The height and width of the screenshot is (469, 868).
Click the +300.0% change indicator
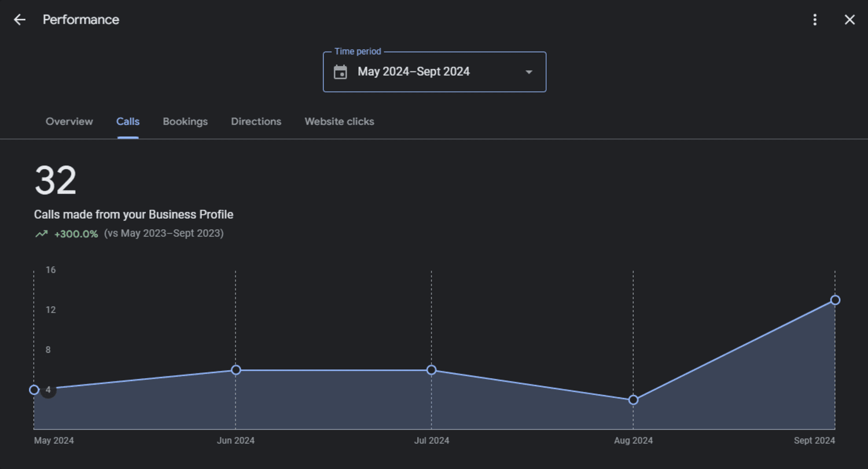(76, 234)
